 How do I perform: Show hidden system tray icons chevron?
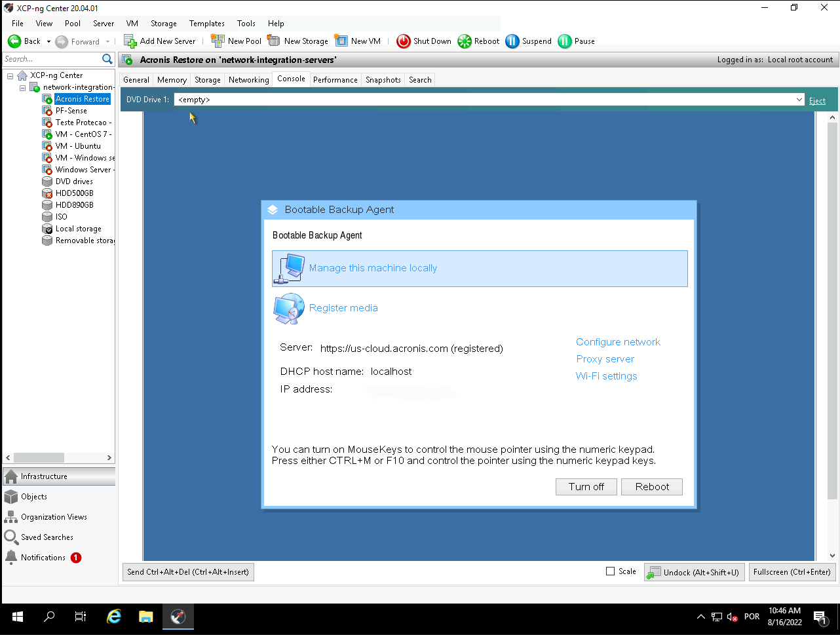click(x=701, y=617)
